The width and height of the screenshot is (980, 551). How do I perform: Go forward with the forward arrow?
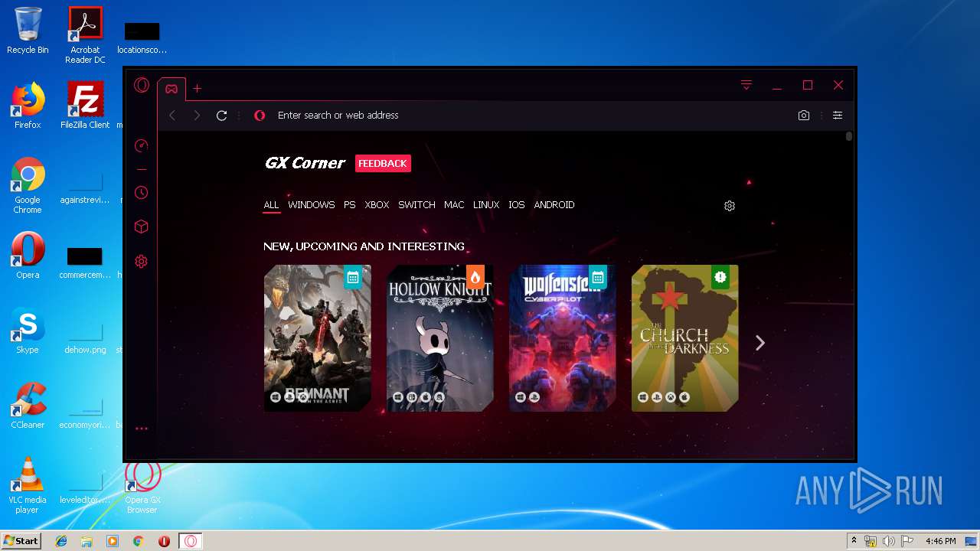click(197, 116)
